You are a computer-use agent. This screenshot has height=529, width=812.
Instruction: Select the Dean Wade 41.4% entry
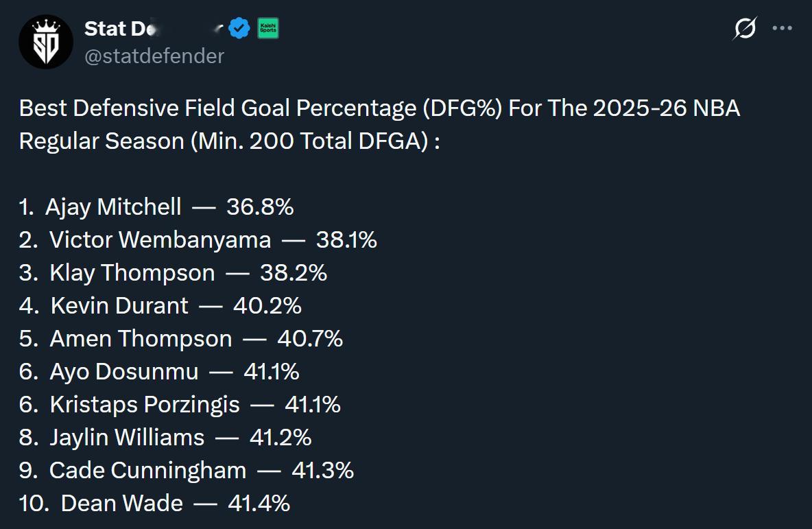(155, 503)
